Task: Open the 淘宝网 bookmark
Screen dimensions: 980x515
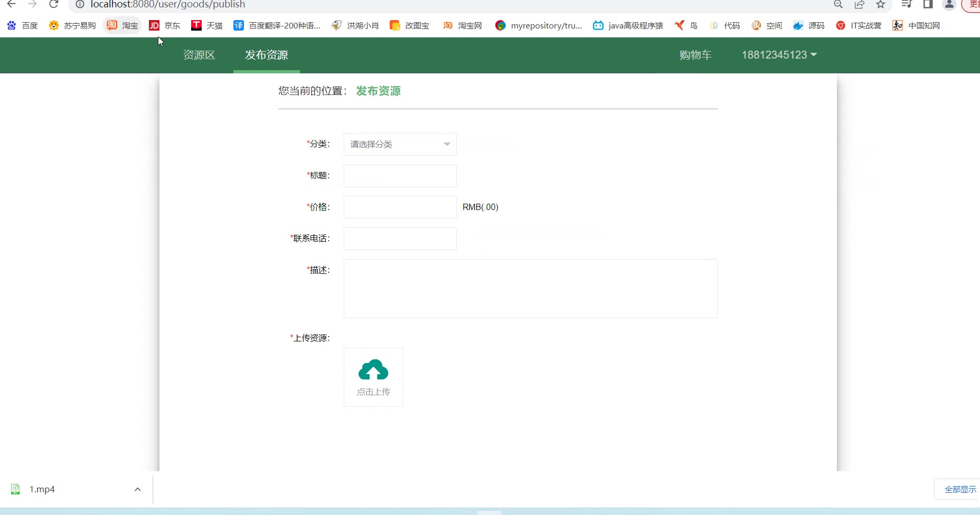Action: click(463, 25)
